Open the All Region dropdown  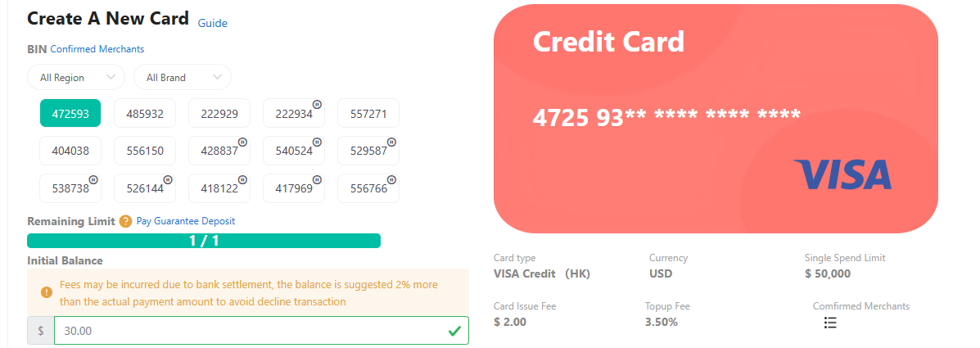coord(76,77)
